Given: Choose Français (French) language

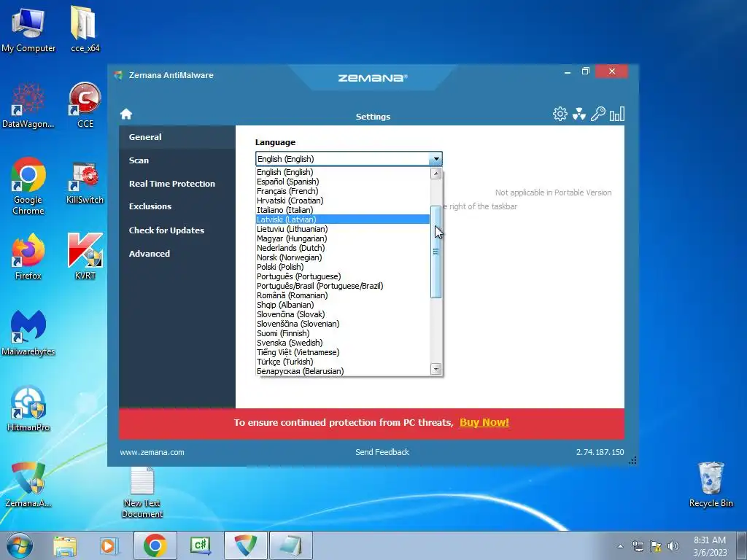Looking at the screenshot, I should [343, 191].
